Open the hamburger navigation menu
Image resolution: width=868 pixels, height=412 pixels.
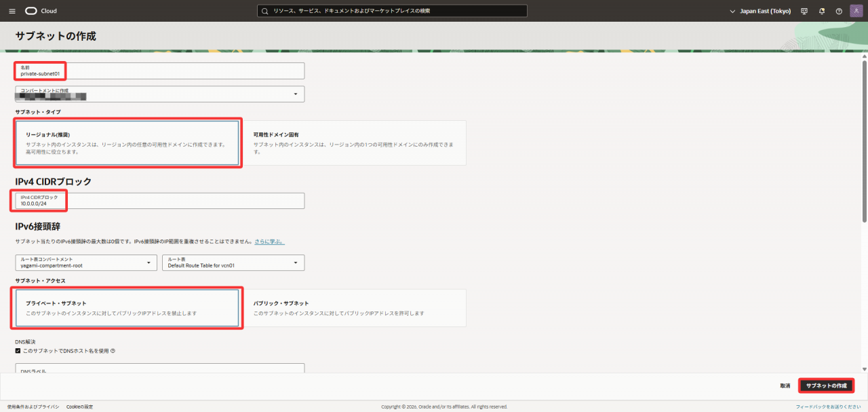click(x=12, y=11)
